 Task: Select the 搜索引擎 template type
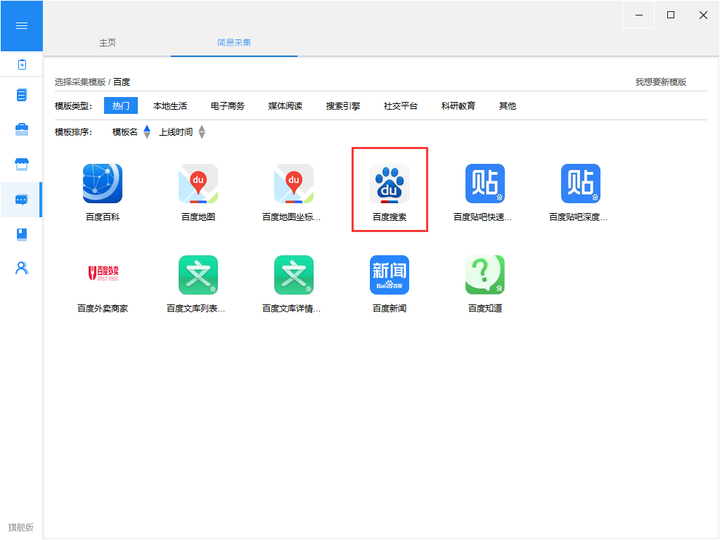(343, 106)
